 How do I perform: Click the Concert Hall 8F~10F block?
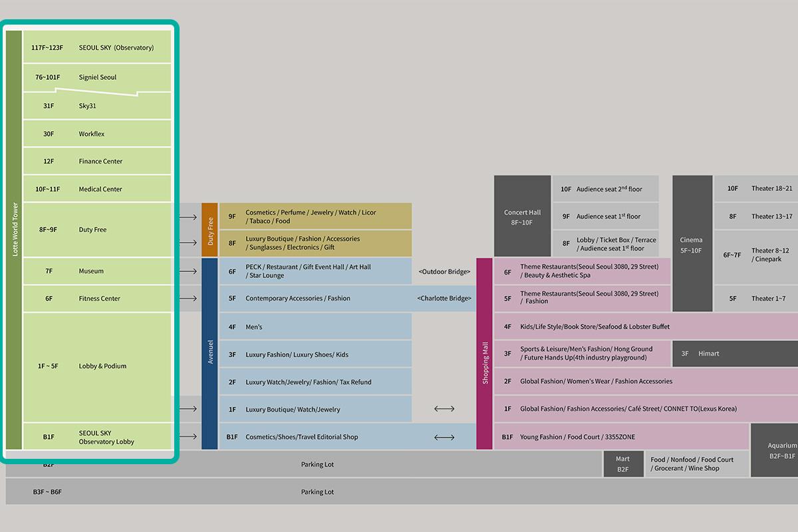coord(522,216)
